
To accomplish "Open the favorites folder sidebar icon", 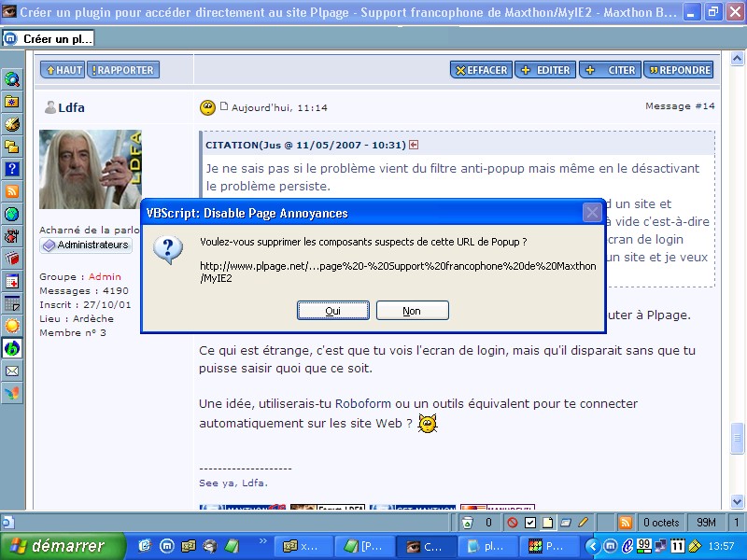I will (x=12, y=102).
